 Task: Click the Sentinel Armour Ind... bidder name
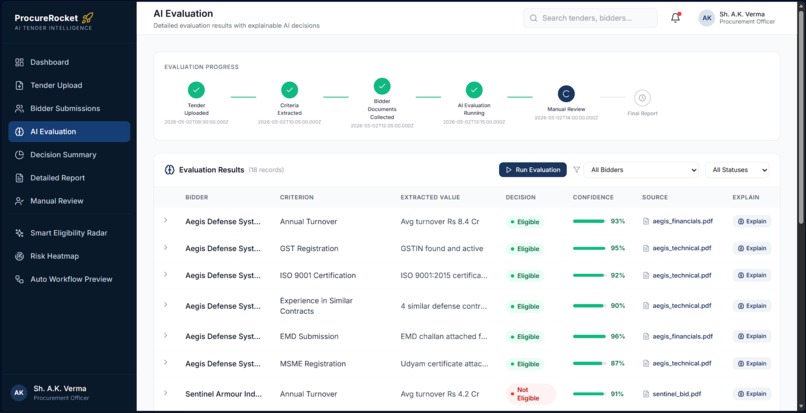[x=224, y=394]
